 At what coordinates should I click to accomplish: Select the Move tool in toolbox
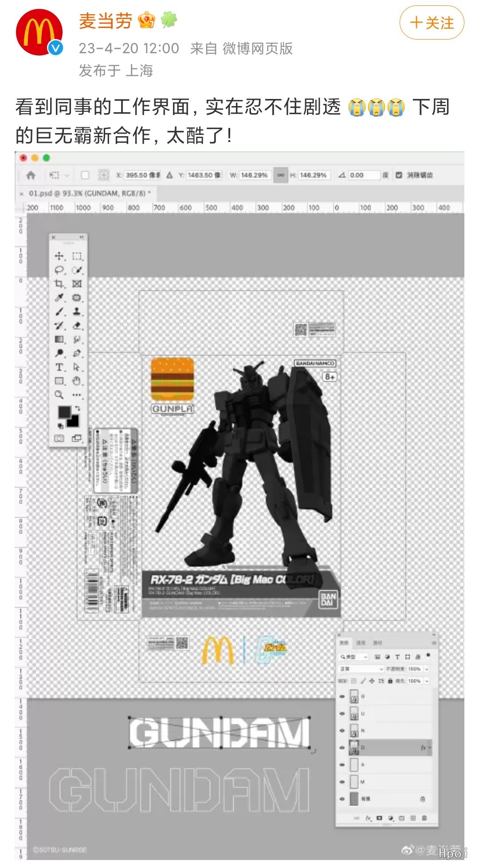click(x=59, y=256)
